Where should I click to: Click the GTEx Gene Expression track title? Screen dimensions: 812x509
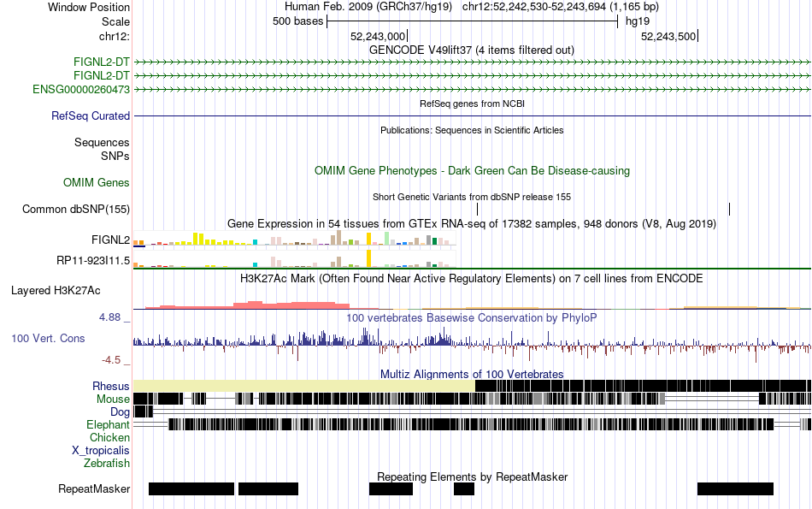(x=472, y=224)
